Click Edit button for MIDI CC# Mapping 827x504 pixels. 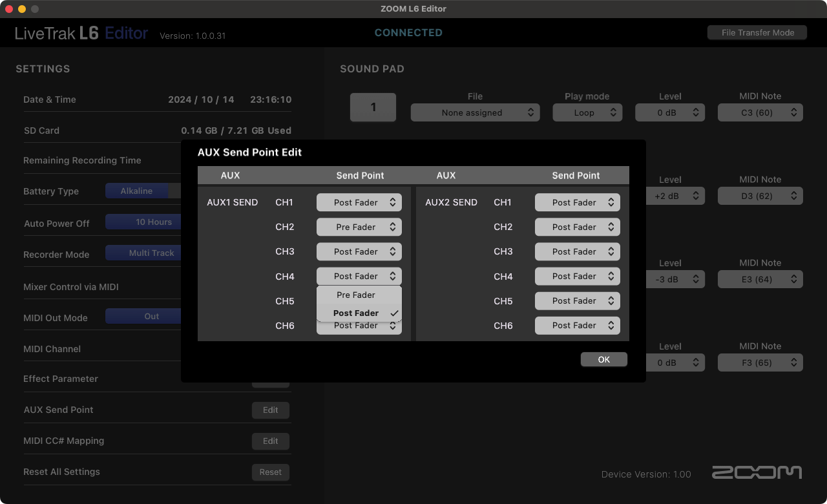coord(271,441)
